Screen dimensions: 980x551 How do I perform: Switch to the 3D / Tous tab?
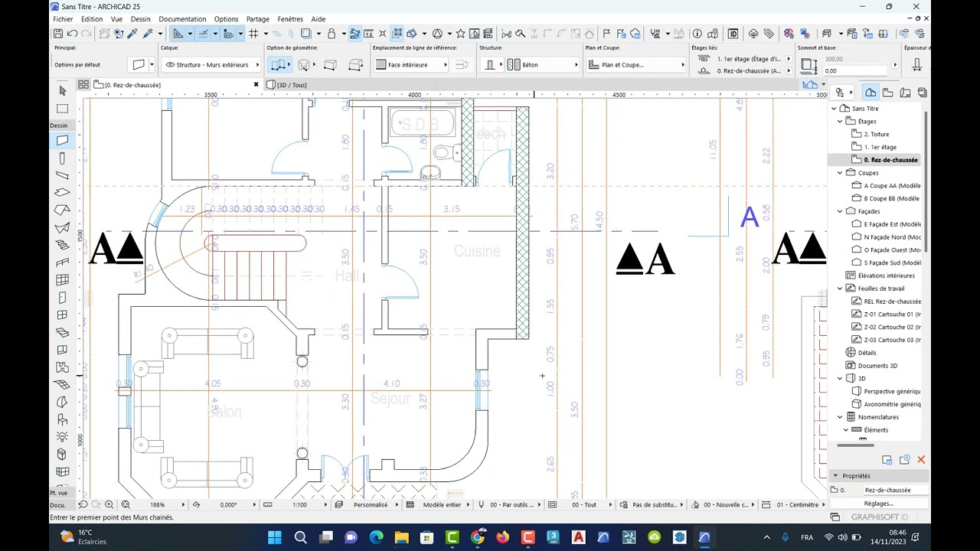pos(292,85)
